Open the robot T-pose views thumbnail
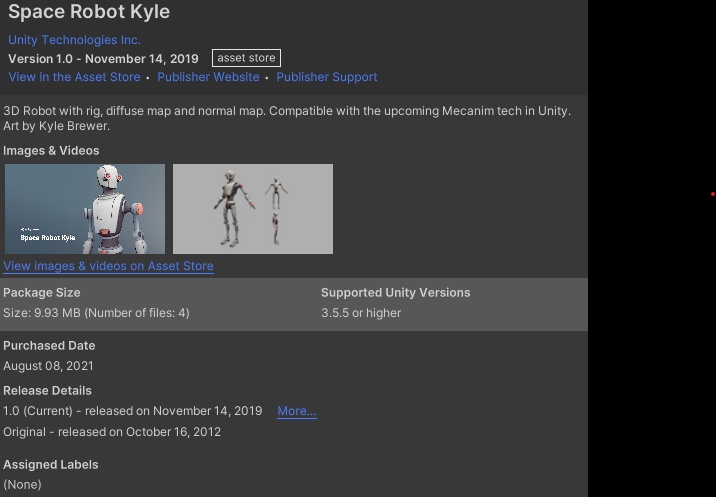This screenshot has height=497, width=716. [253, 209]
